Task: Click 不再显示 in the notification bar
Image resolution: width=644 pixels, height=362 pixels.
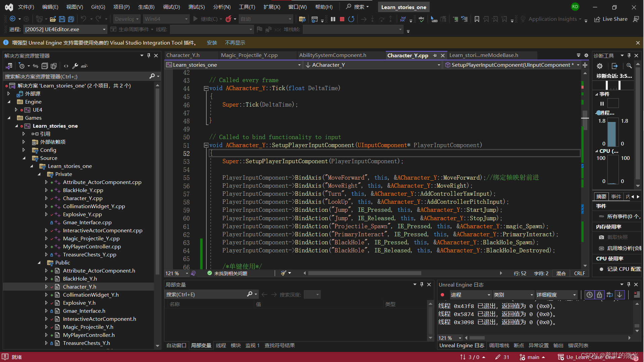Action: pyautogui.click(x=235, y=43)
